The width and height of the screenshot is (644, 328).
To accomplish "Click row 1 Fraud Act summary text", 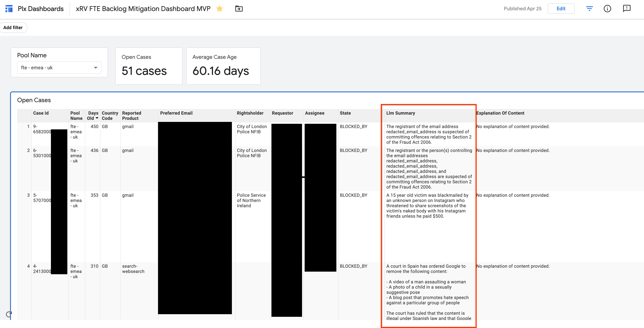I will pyautogui.click(x=429, y=134).
